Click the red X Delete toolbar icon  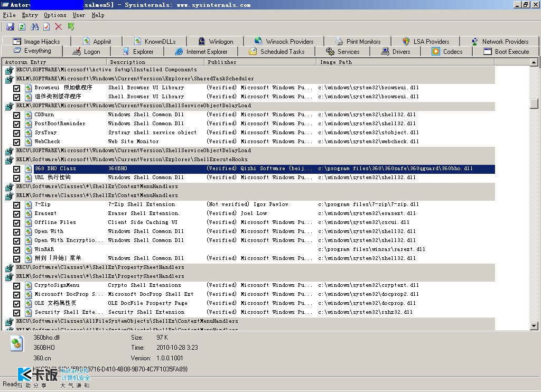pyautogui.click(x=59, y=26)
